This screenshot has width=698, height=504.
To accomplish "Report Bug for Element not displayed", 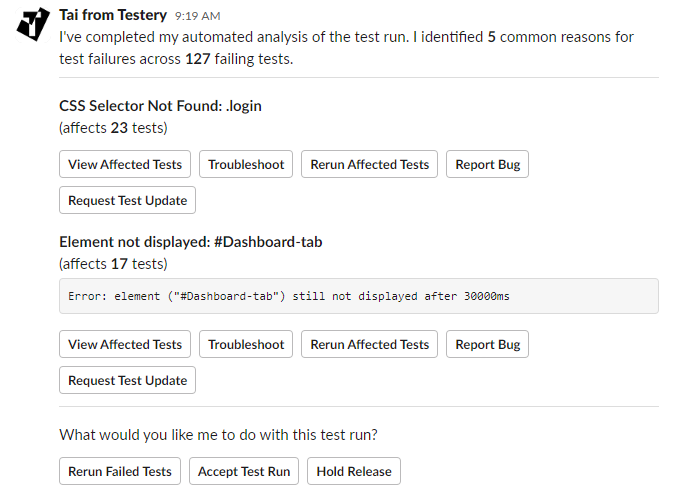I will (x=487, y=344).
